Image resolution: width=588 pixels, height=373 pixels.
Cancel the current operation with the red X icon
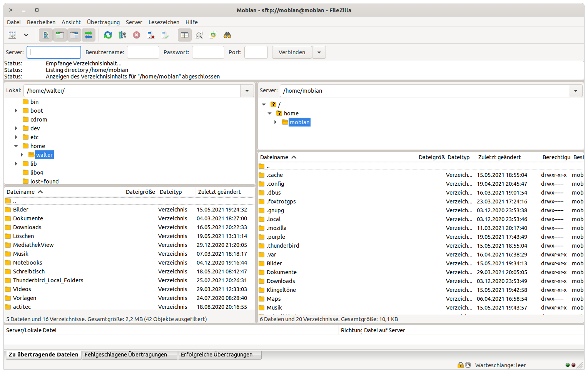137,35
